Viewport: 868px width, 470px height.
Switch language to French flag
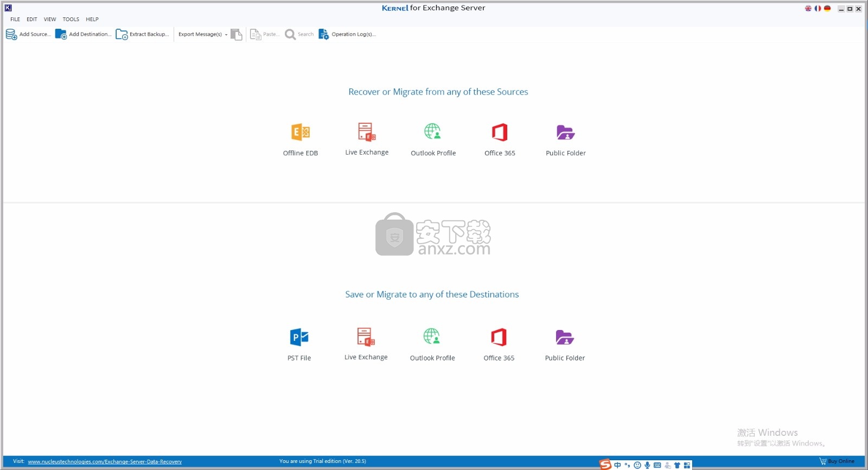pos(818,8)
